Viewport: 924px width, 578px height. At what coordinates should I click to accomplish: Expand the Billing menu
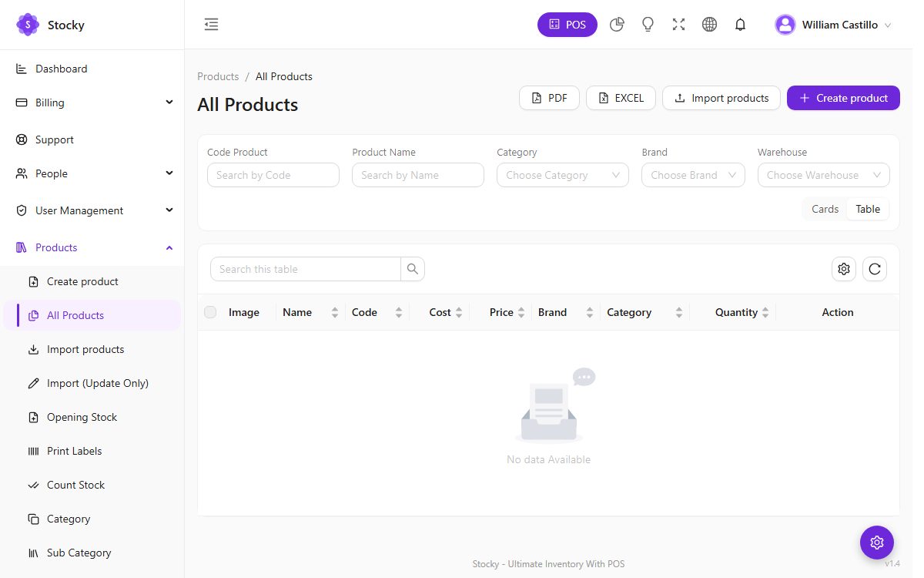(x=92, y=102)
